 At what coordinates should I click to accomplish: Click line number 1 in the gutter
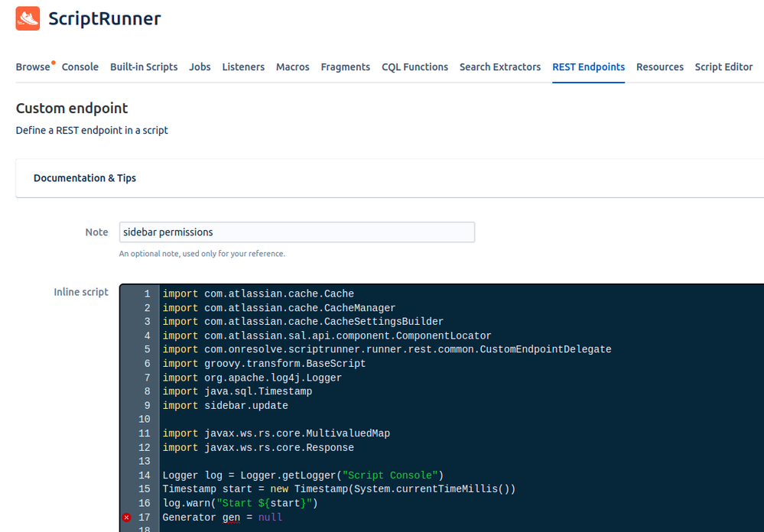pos(147,294)
